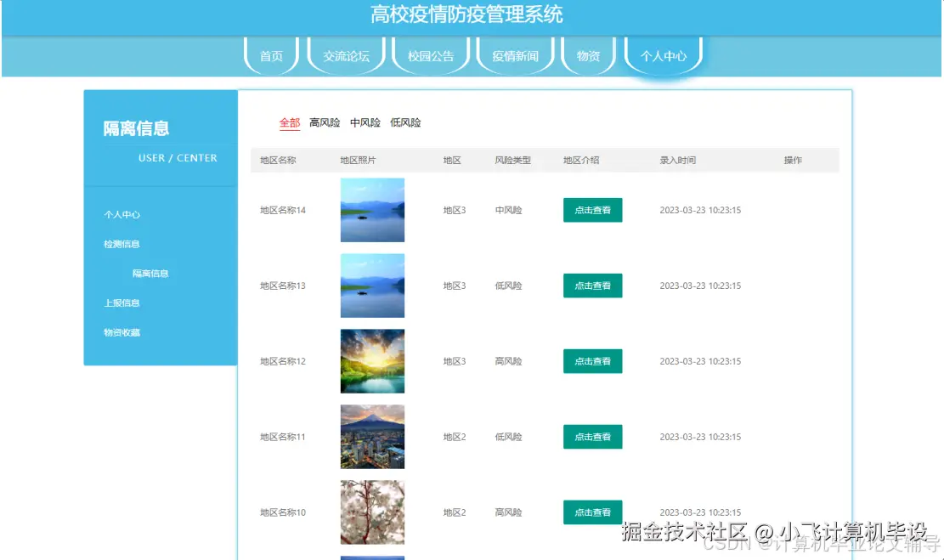This screenshot has height=560, width=944.
Task: Filter by 高风险 risk level
Action: point(324,122)
